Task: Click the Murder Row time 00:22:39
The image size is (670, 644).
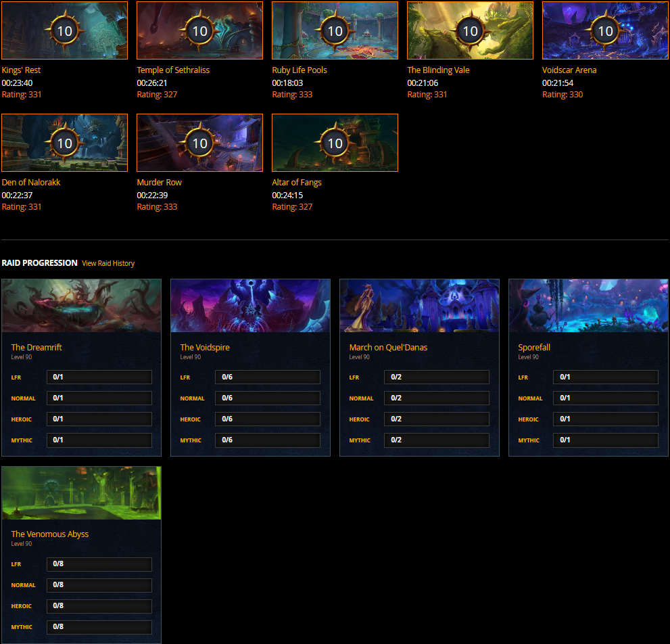Action: pyautogui.click(x=152, y=195)
